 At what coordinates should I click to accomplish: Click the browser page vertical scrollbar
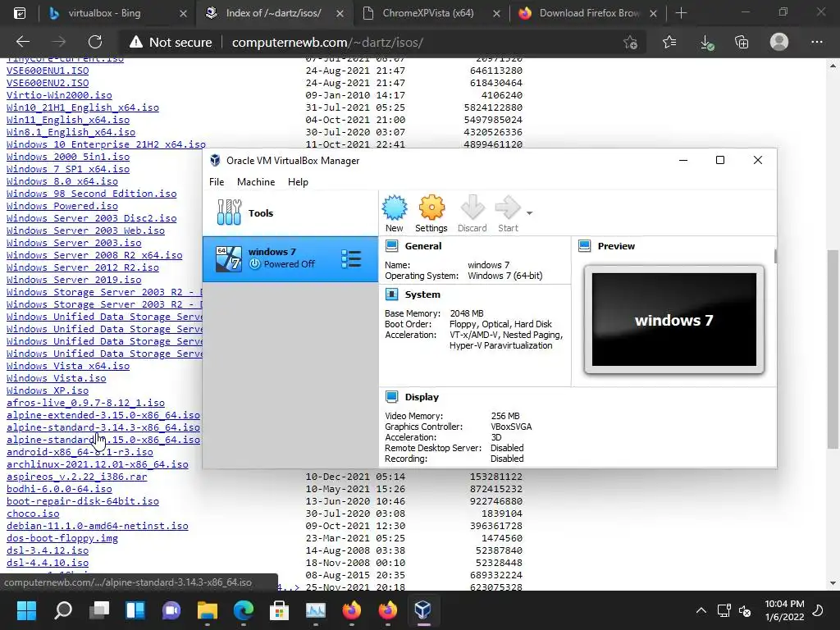tap(833, 349)
